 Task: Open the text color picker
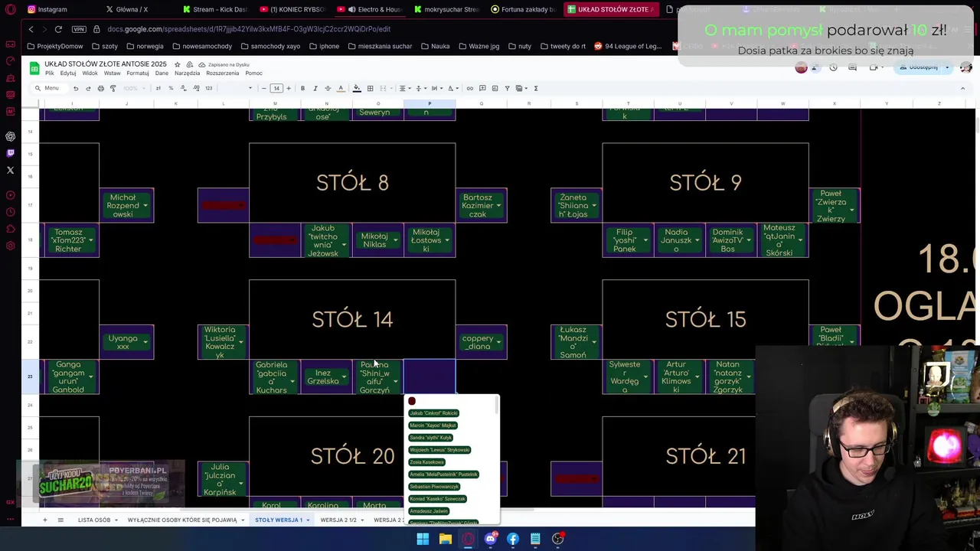pyautogui.click(x=341, y=88)
